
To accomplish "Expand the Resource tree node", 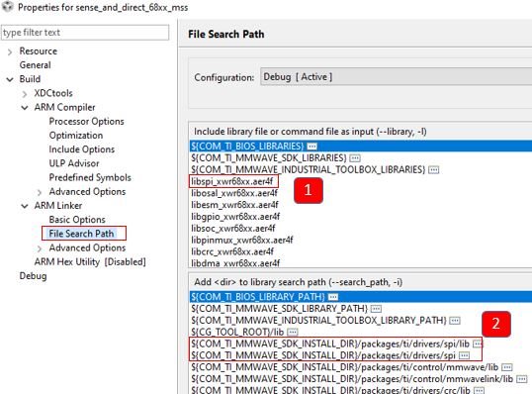I will [10, 51].
